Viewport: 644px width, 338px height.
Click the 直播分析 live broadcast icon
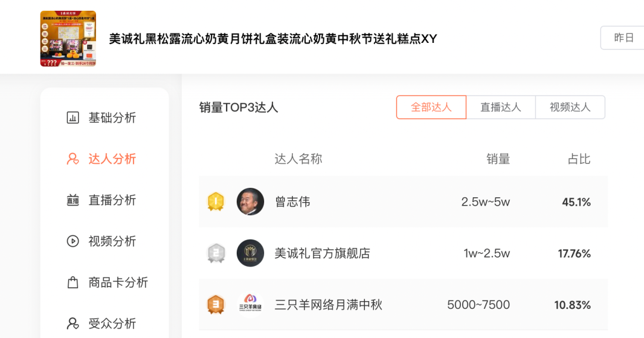(x=73, y=200)
